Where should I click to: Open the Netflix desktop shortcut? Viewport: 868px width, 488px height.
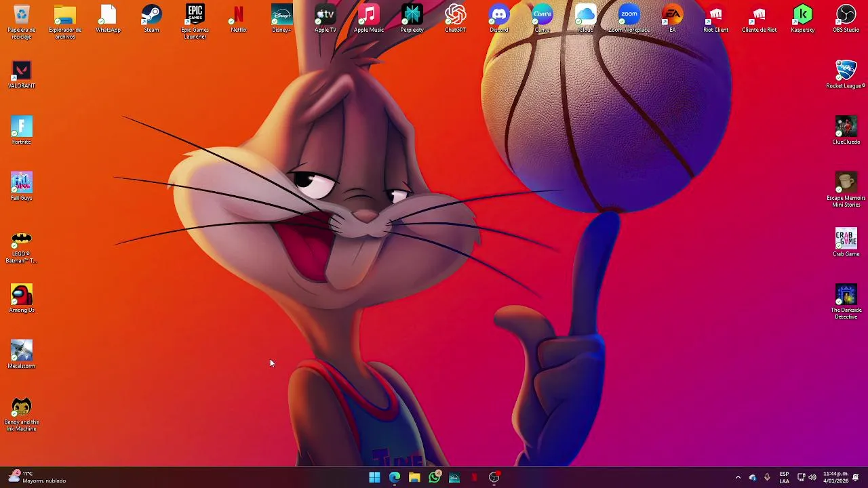click(x=238, y=19)
